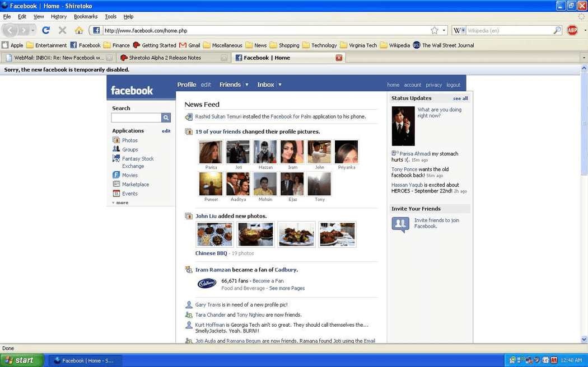
Task: Click 'see all' next to Status Updates
Action: (460, 98)
